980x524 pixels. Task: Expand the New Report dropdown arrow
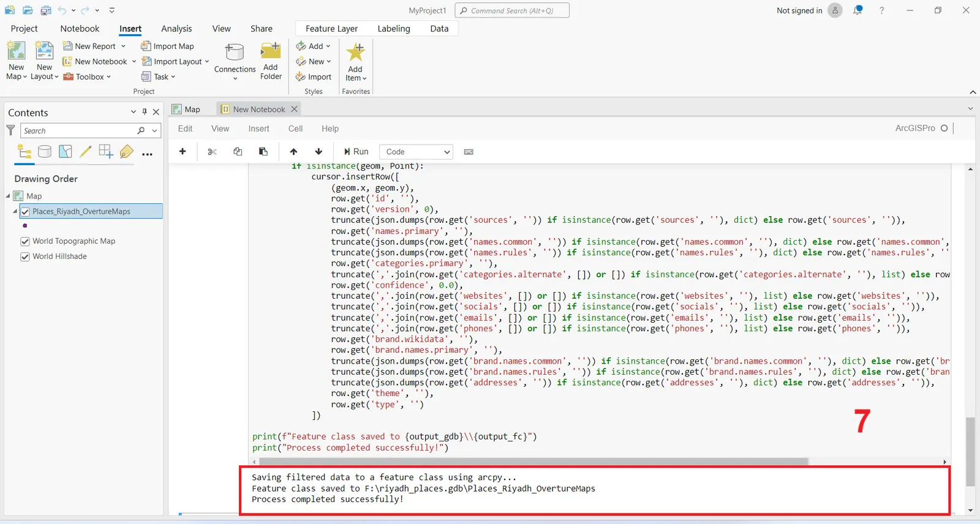[123, 46]
